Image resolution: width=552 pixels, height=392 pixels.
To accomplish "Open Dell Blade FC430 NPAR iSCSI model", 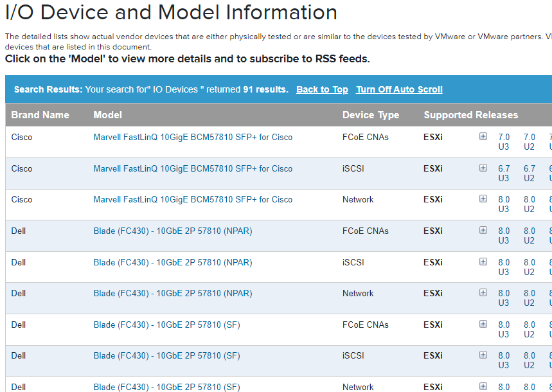I will 173,262.
